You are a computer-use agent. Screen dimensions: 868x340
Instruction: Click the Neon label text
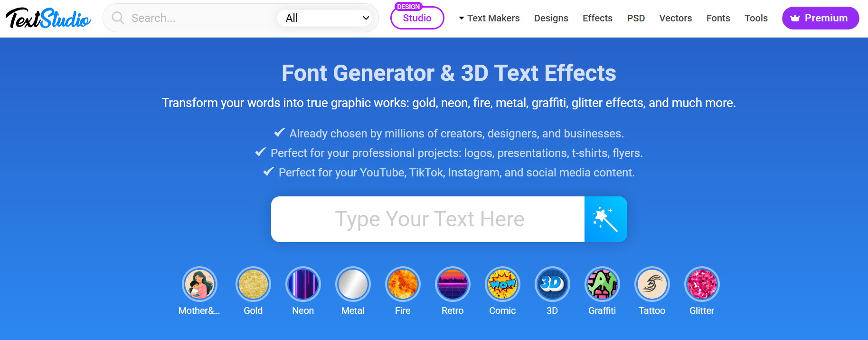(x=303, y=311)
